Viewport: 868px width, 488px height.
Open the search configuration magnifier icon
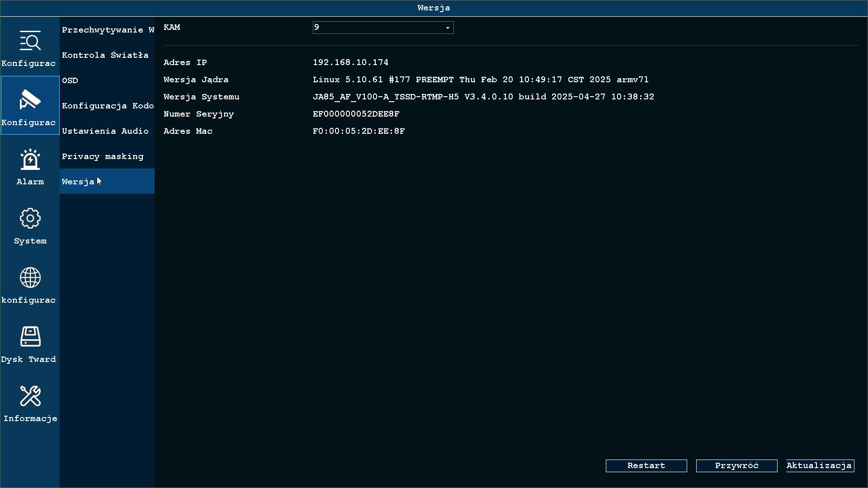click(x=30, y=41)
